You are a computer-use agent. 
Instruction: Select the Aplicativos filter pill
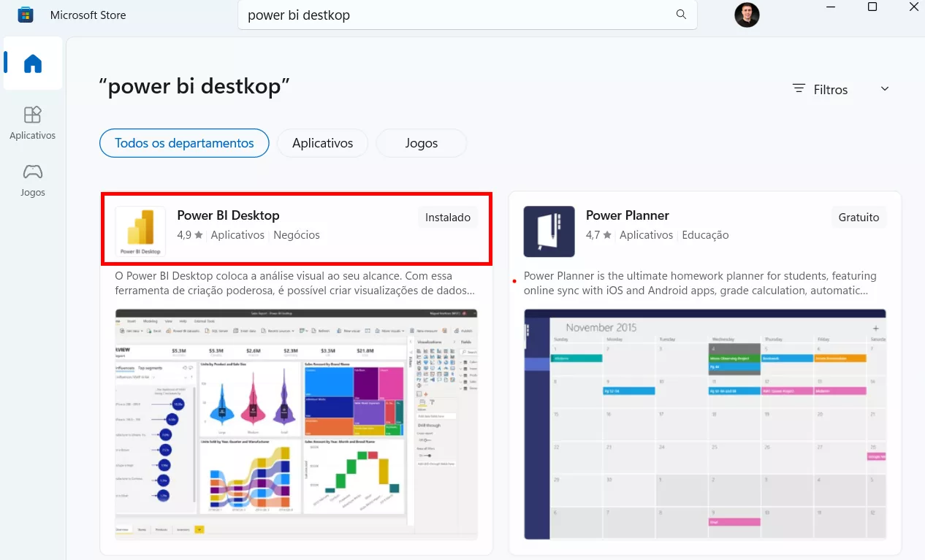tap(322, 143)
